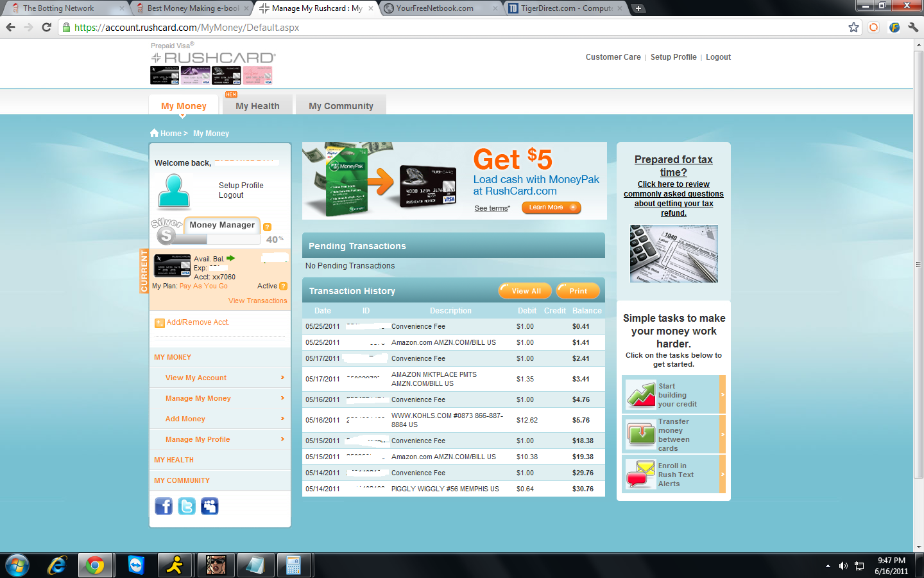The image size is (924, 578).
Task: Click the $30.76 balance cell
Action: [583, 489]
